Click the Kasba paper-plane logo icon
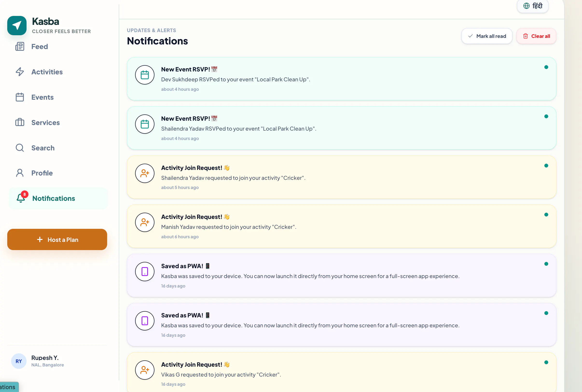582x392 pixels. click(x=17, y=26)
